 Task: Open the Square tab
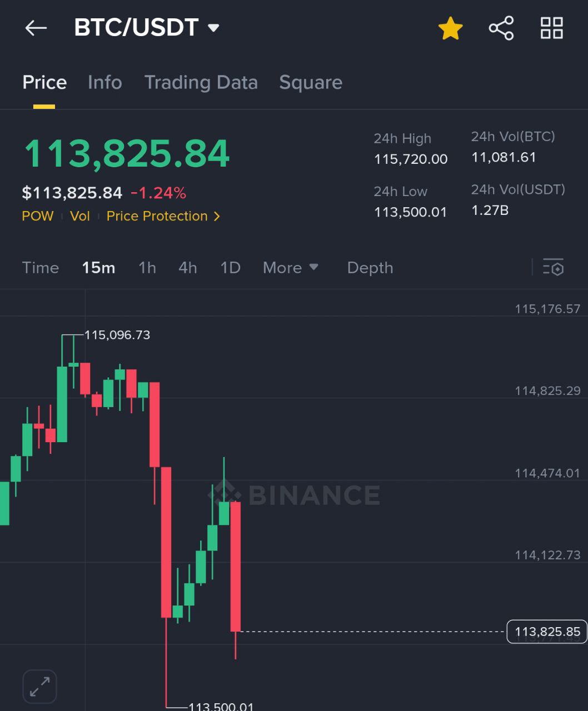point(311,82)
